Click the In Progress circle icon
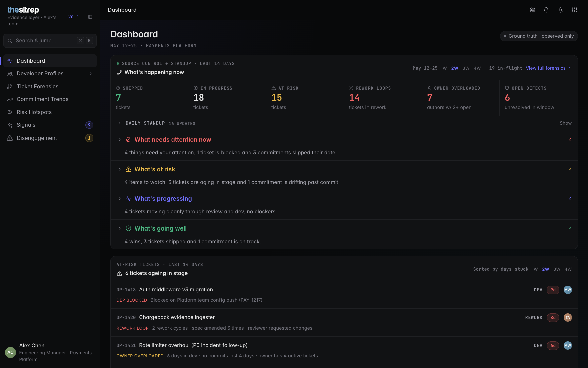The height and width of the screenshot is (368, 588). [x=196, y=88]
